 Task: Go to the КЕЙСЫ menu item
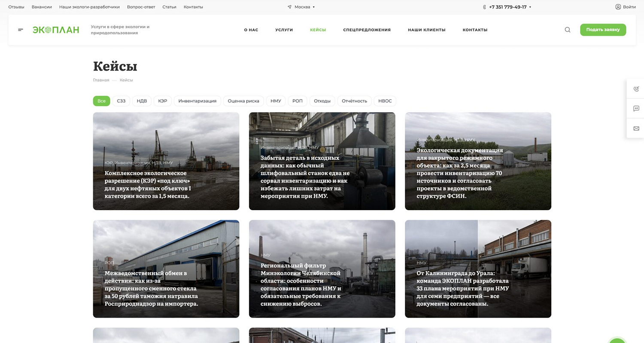tap(318, 30)
